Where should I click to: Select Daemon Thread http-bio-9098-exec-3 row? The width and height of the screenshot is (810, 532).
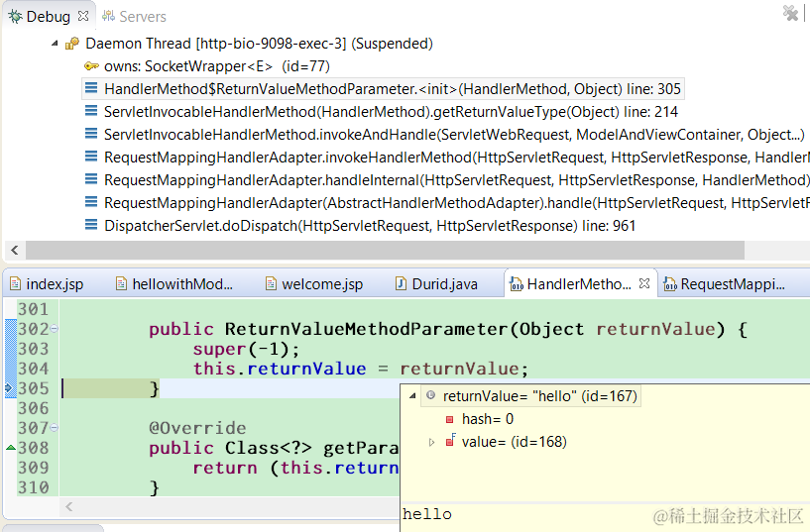(259, 44)
